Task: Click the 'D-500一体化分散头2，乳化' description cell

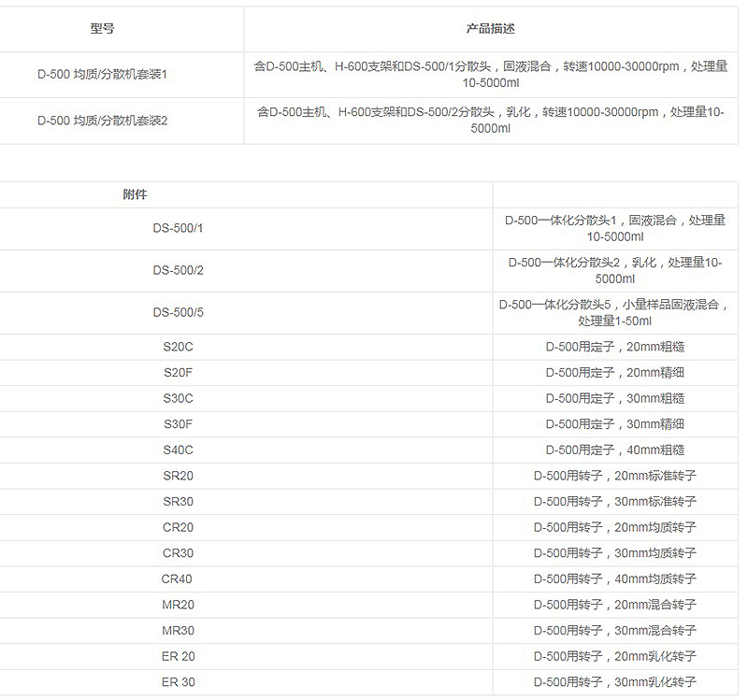Action: (x=615, y=270)
